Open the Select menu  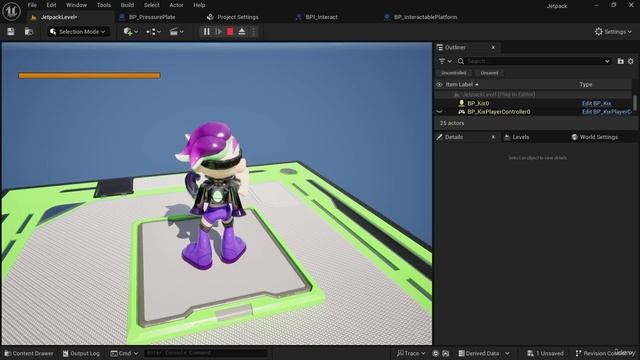151,5
